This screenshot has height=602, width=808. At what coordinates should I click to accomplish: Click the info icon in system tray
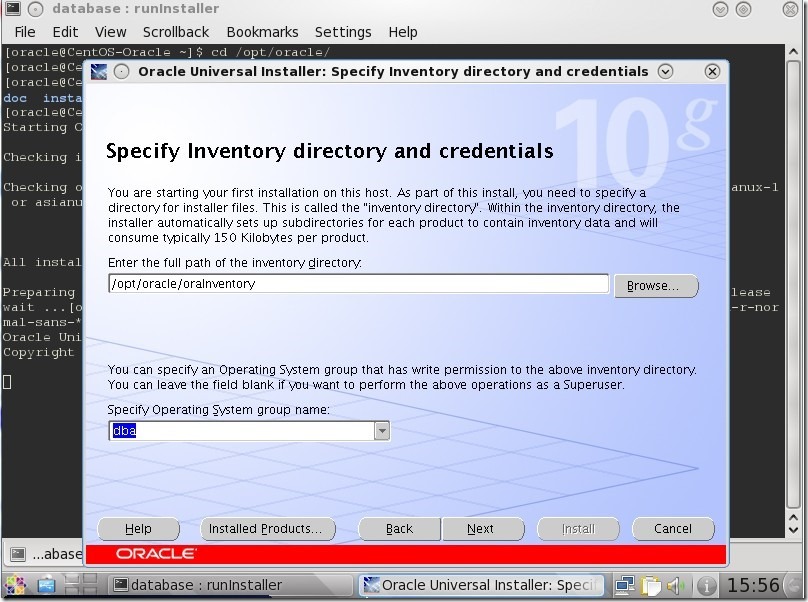pos(706,585)
